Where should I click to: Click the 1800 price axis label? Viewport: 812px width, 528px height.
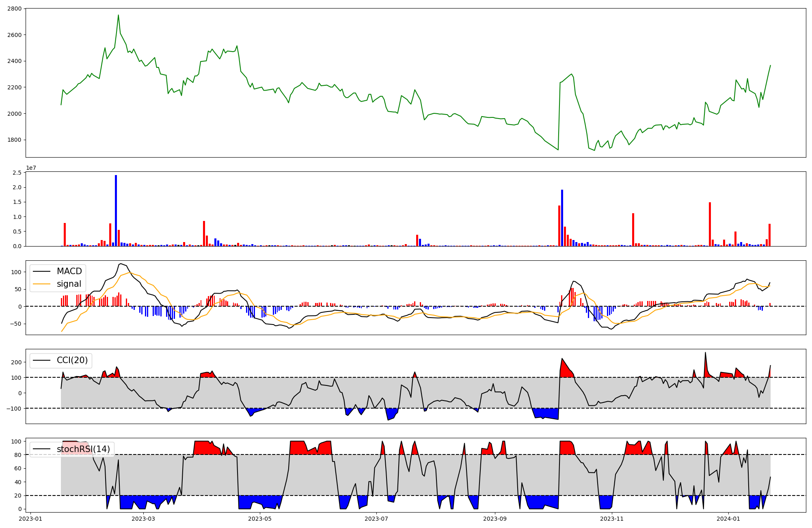point(14,140)
